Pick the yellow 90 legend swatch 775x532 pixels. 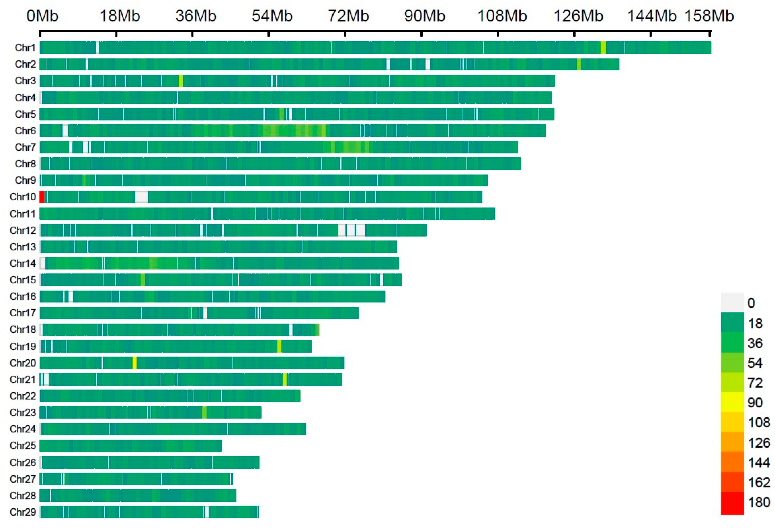pyautogui.click(x=732, y=403)
